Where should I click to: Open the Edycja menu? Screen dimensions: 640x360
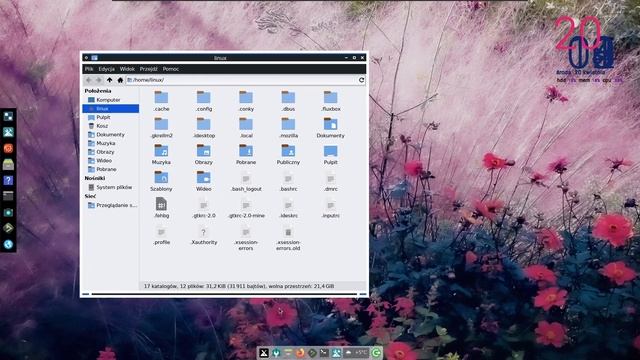pyautogui.click(x=107, y=69)
